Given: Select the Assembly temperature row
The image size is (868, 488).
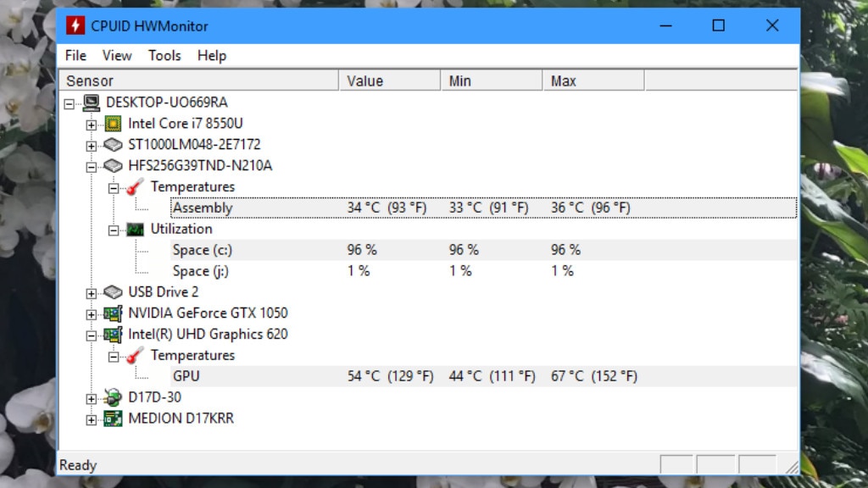Looking at the screenshot, I should (484, 208).
